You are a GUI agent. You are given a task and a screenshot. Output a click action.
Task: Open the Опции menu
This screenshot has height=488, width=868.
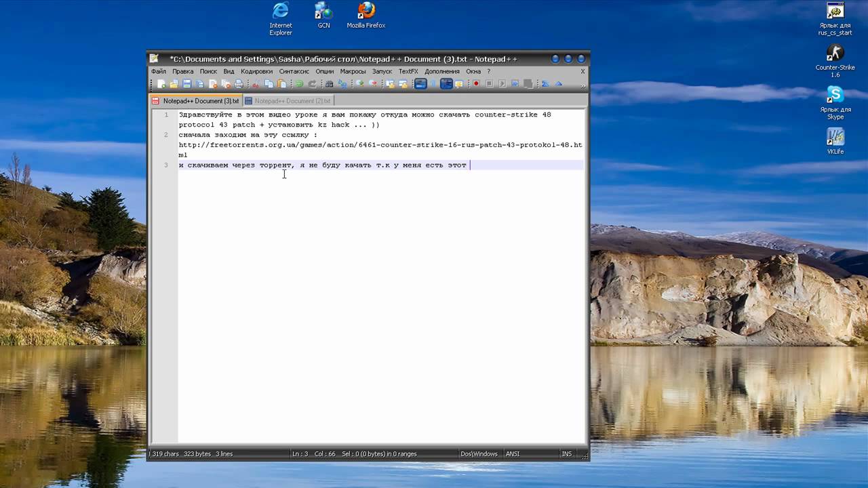[324, 71]
